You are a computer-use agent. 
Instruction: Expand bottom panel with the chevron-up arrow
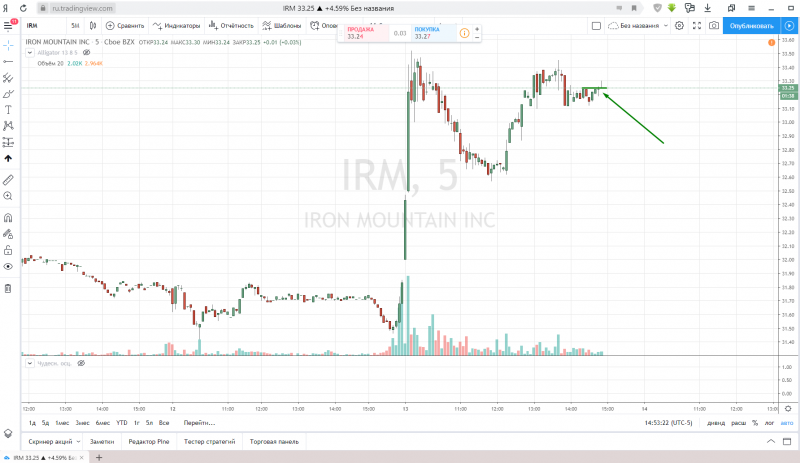(771, 442)
